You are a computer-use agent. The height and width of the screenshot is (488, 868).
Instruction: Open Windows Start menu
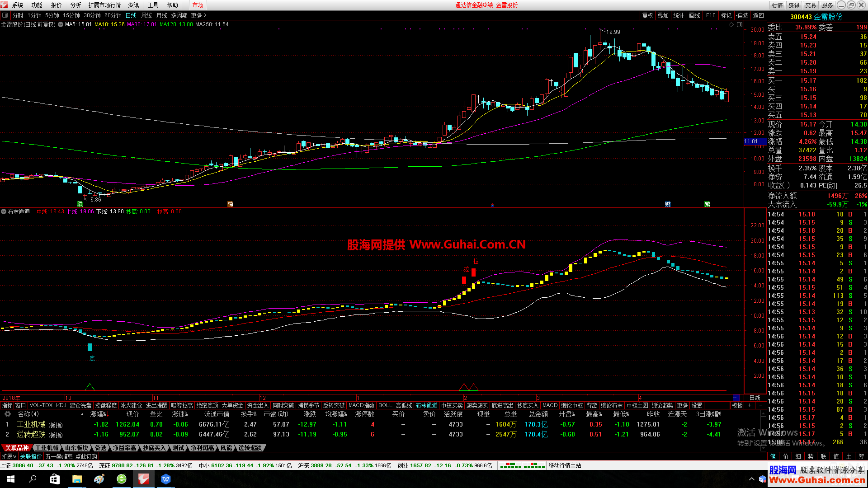[x=11, y=479]
